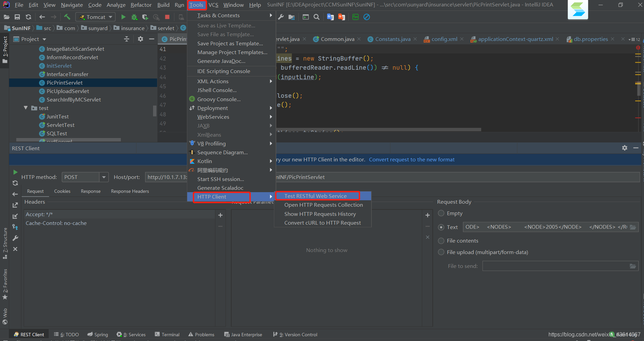This screenshot has height=341, width=644.
Task: Click the Search Everywhere magnifier icon
Action: point(317,17)
